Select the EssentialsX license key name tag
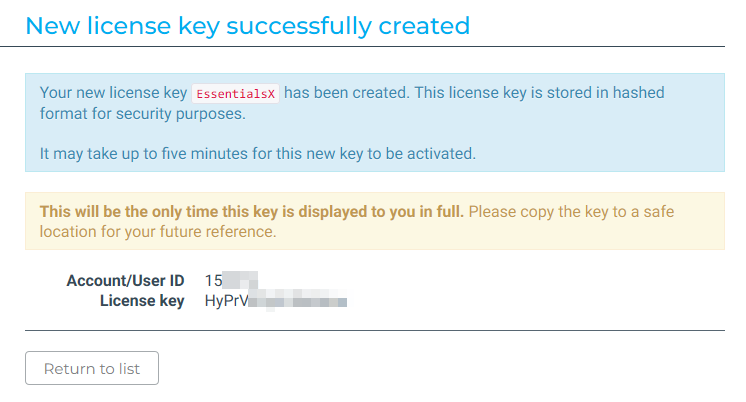The height and width of the screenshot is (402, 746). 236,94
